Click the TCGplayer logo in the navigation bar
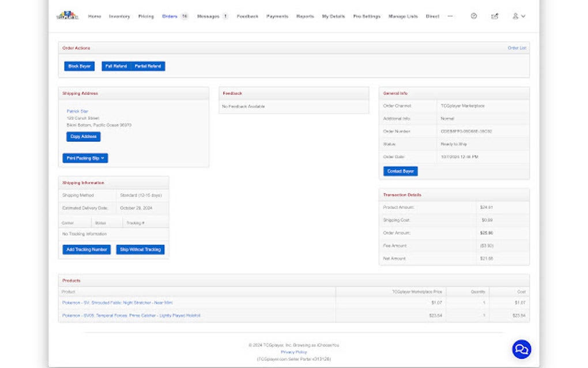The image size is (588, 368). click(67, 16)
